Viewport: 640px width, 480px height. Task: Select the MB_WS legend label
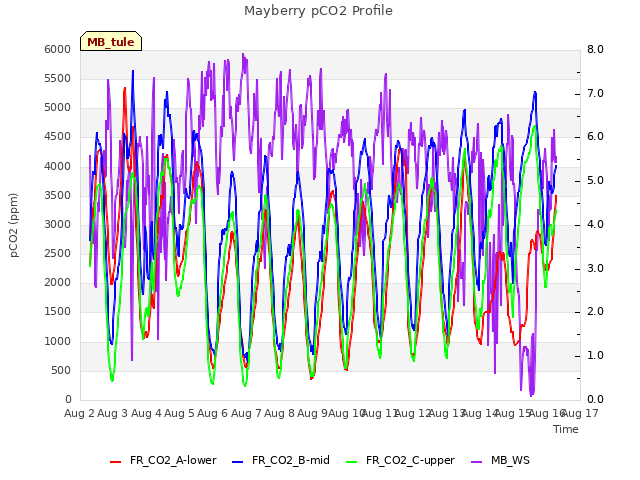point(510,460)
